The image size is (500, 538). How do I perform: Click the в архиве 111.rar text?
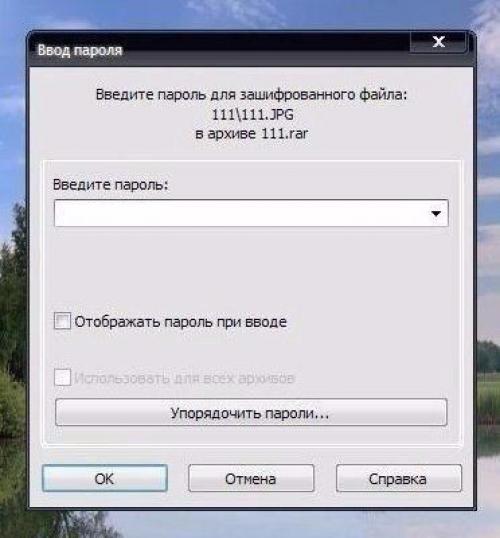252,133
